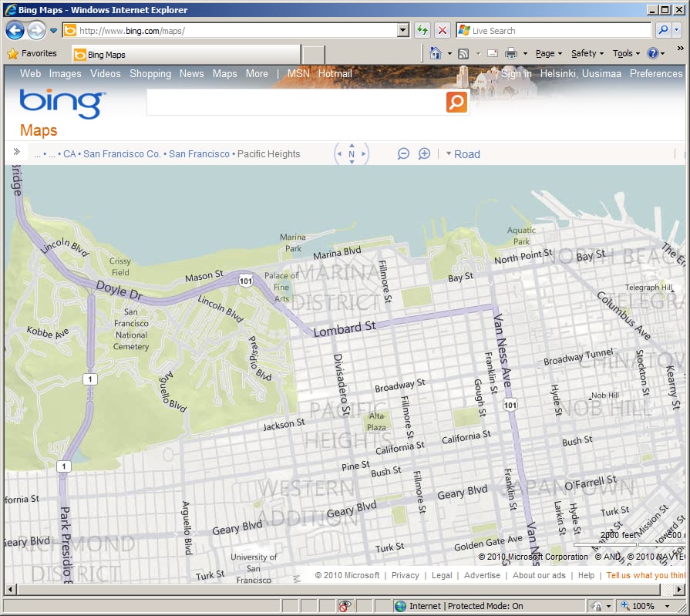Viewport: 690px width, 616px height.
Task: Click the green Refresh arrows icon
Action: click(x=422, y=30)
